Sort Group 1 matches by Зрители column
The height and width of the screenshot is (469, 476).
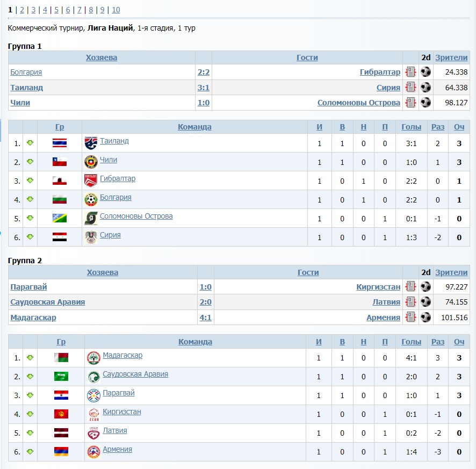pos(451,57)
